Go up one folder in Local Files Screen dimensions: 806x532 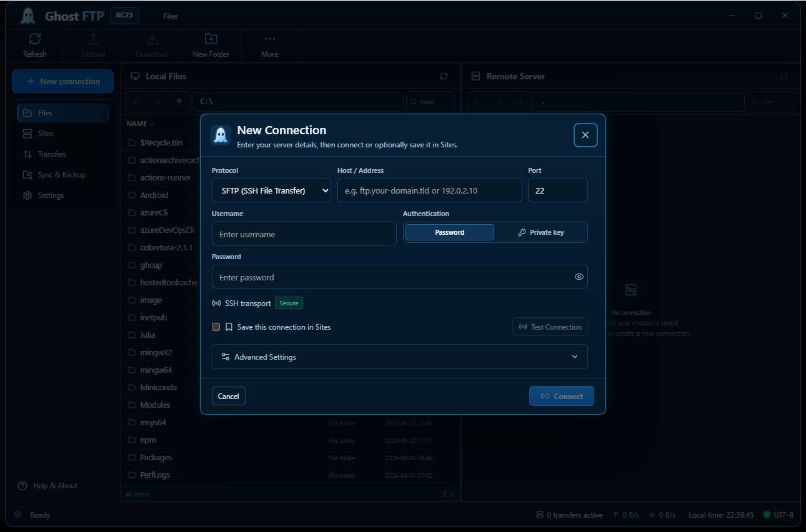179,102
